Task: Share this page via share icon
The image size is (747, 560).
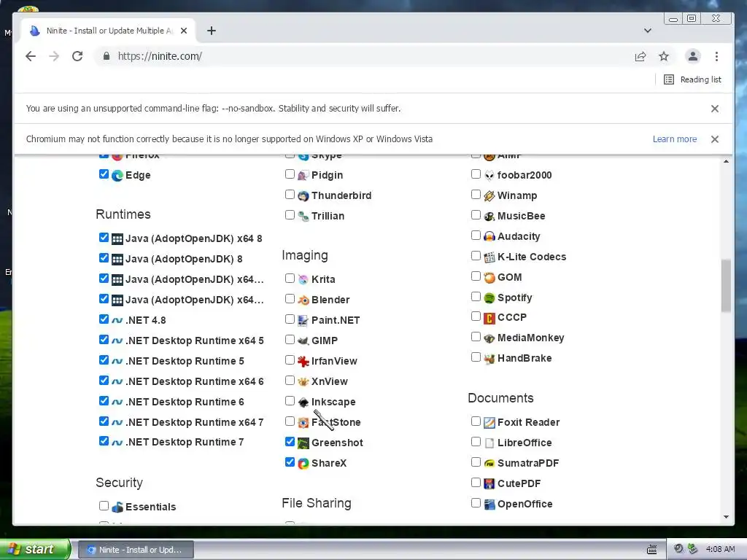Action: coord(640,56)
